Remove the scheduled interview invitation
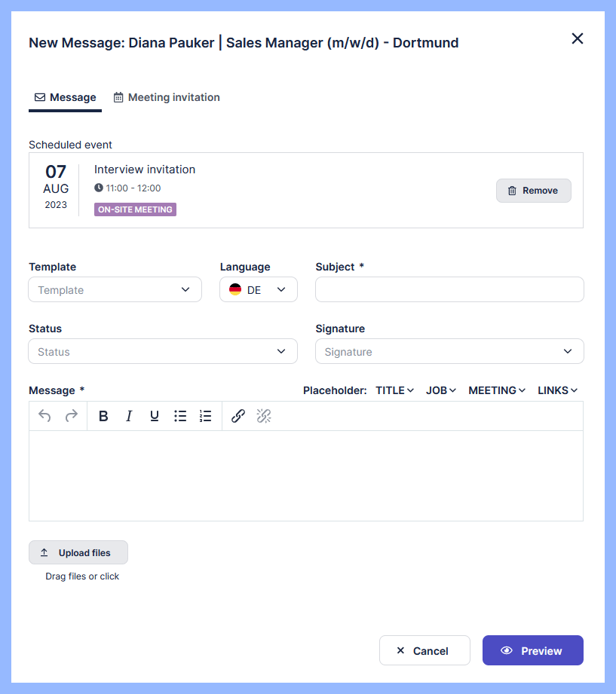The image size is (616, 694). 533,191
